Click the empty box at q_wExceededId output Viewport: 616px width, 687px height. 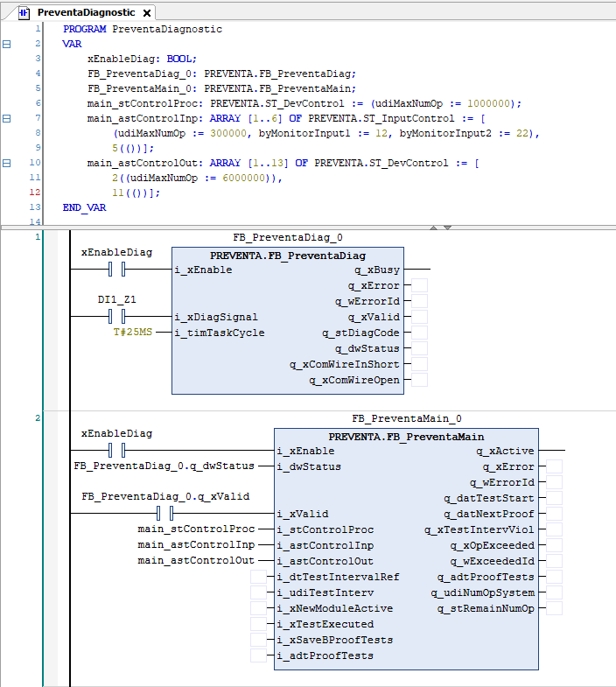(x=554, y=561)
